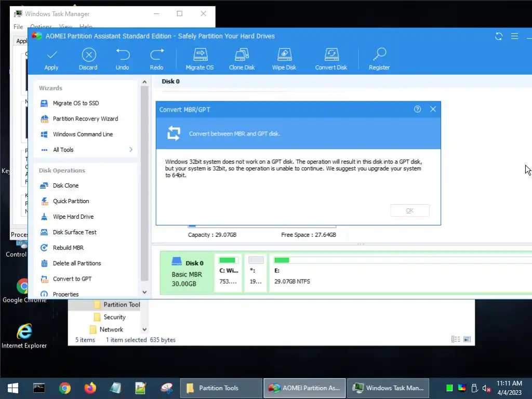The height and width of the screenshot is (399, 532).
Task: Click the sidebar vertical scrollbar thumb
Action: (x=144, y=183)
